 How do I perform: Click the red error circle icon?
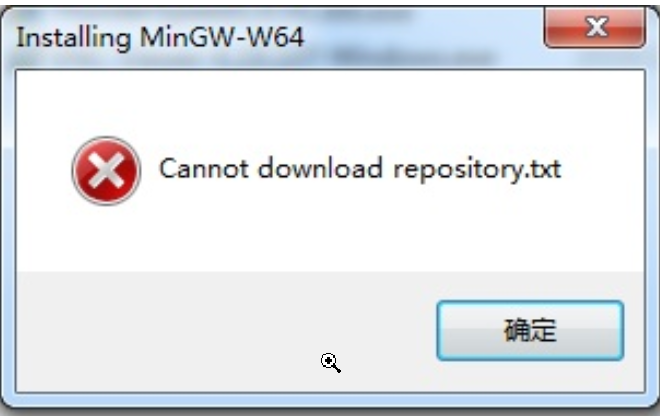[106, 171]
